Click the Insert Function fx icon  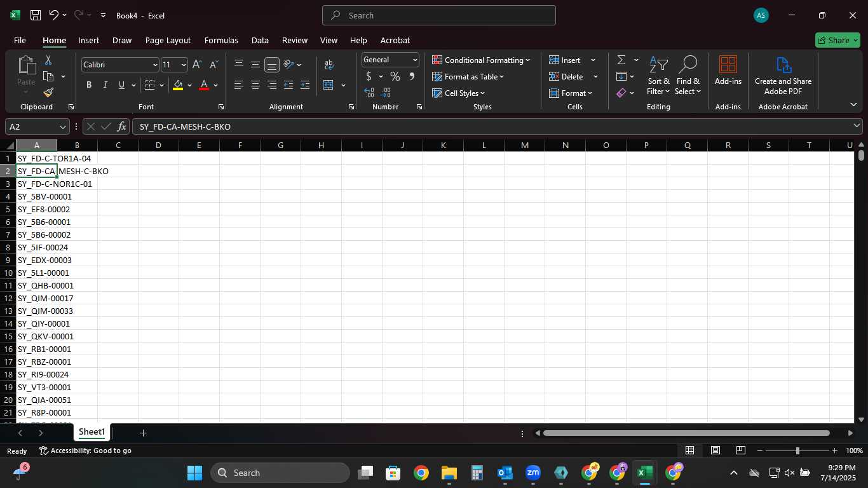122,126
